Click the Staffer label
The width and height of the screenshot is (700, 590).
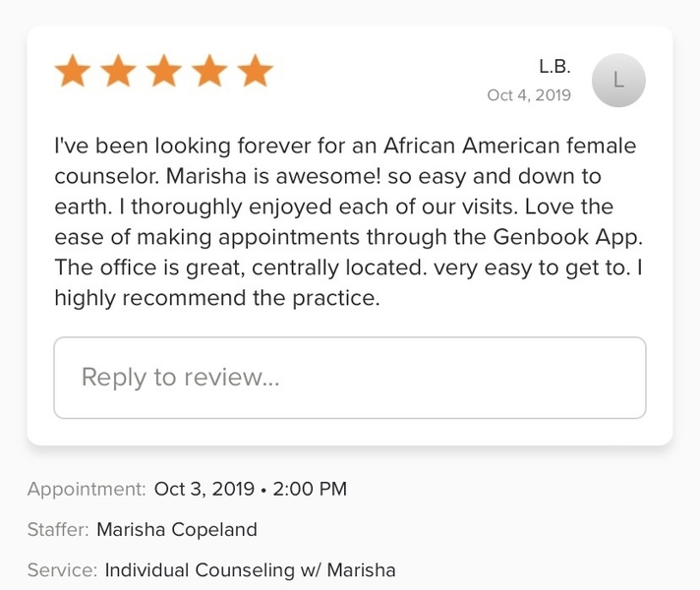click(x=57, y=529)
